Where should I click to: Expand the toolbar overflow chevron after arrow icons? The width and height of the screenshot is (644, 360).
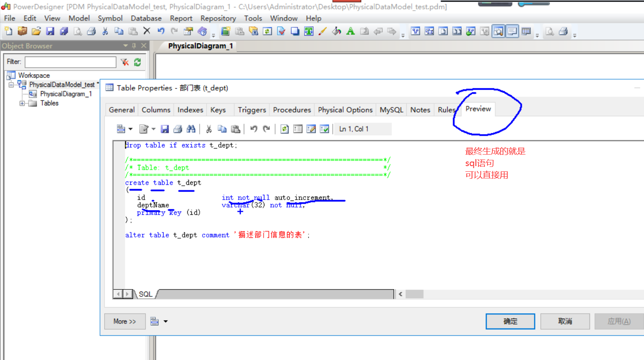pos(403,35)
